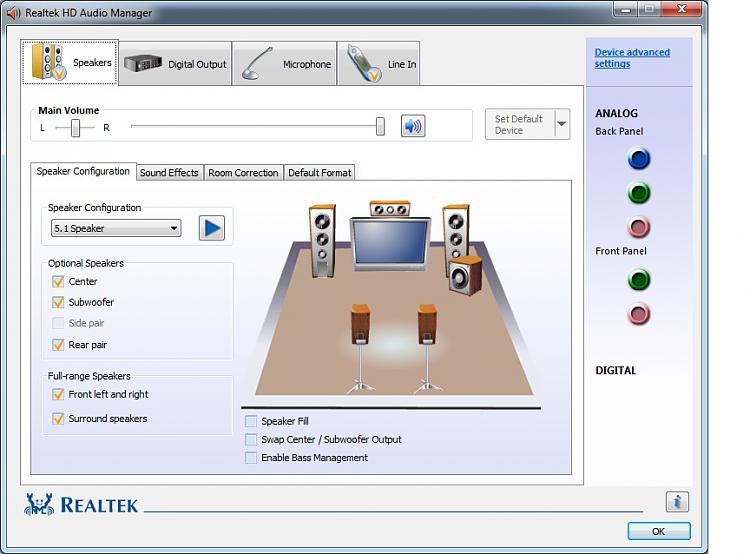Toggle Front left and right full-range
This screenshot has height=554, width=750.
[x=58, y=394]
